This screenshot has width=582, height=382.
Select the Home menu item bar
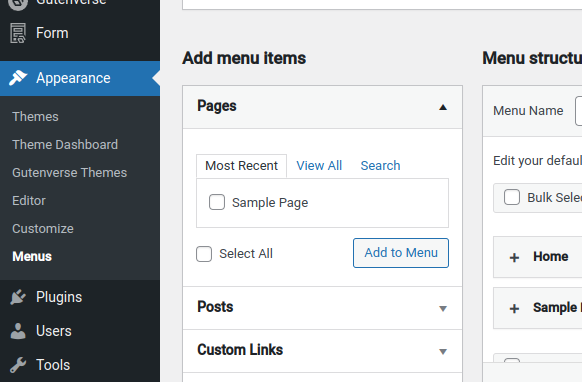click(x=537, y=257)
